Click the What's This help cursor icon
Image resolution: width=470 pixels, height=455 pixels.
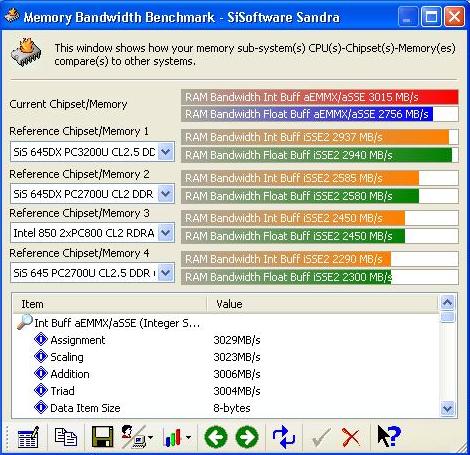tap(389, 436)
